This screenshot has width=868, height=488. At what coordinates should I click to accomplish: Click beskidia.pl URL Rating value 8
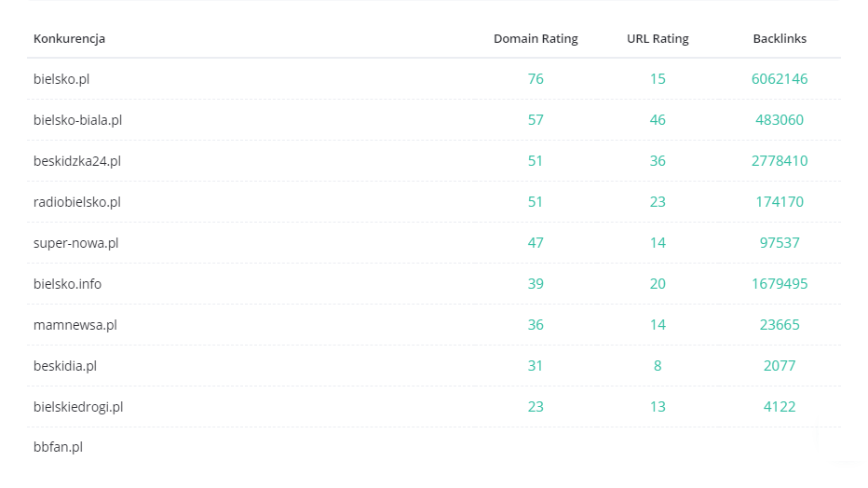(658, 366)
